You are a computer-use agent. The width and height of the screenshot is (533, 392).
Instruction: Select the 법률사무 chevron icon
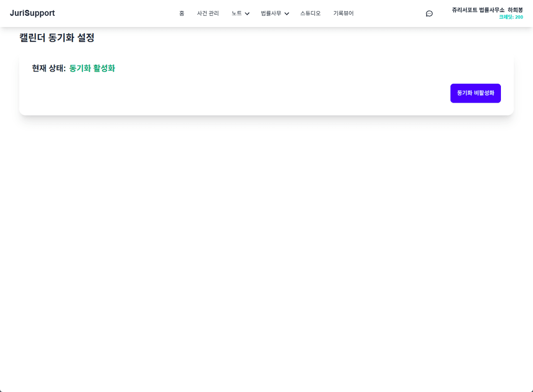286,13
